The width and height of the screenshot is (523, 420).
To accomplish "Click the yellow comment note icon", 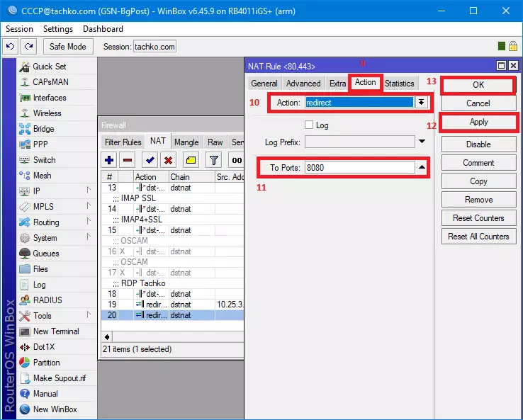I will pyautogui.click(x=191, y=160).
